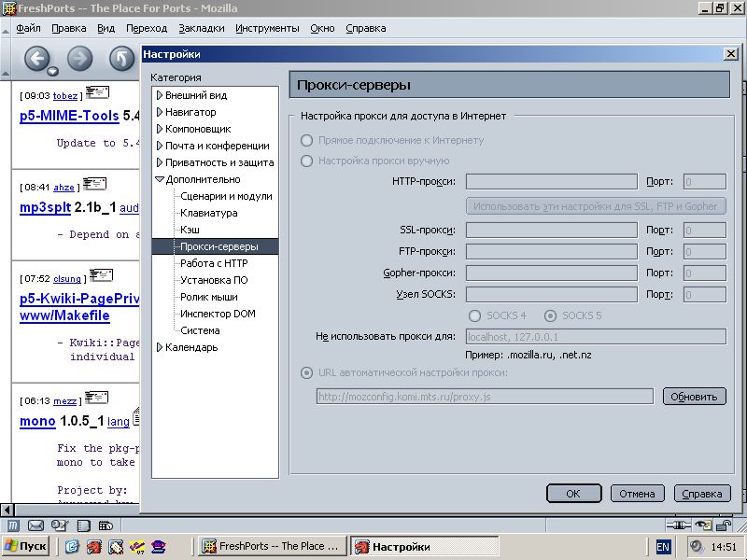Expand the Навигатор category
The image size is (747, 560).
click(160, 112)
